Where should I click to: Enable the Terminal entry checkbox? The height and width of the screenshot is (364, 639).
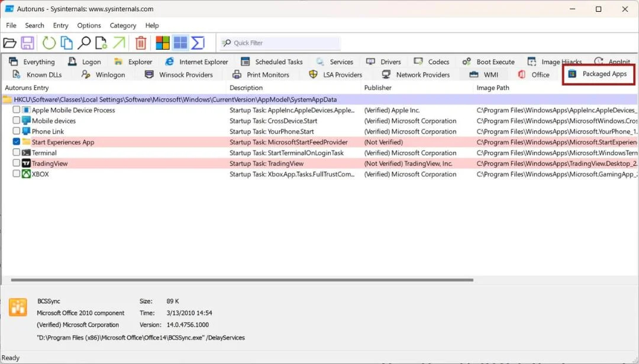[17, 152]
